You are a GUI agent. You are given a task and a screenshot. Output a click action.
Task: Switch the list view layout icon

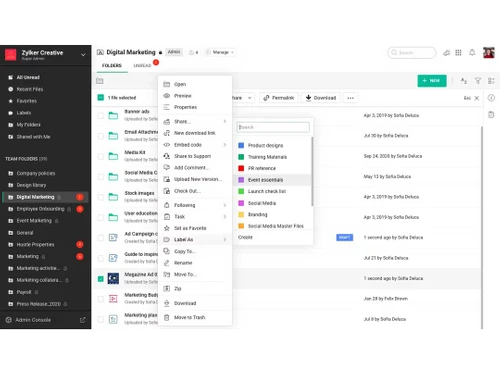(491, 81)
